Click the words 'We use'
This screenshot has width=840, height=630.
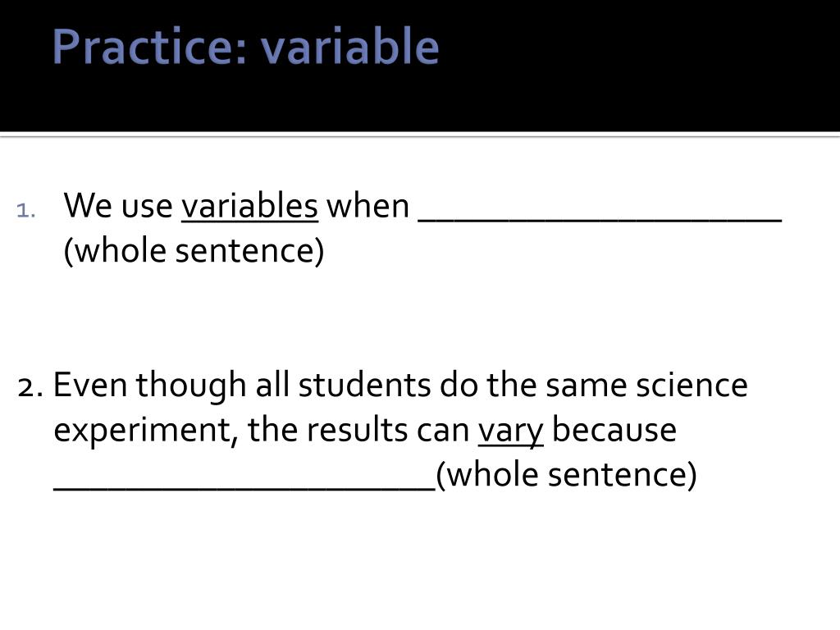118,206
